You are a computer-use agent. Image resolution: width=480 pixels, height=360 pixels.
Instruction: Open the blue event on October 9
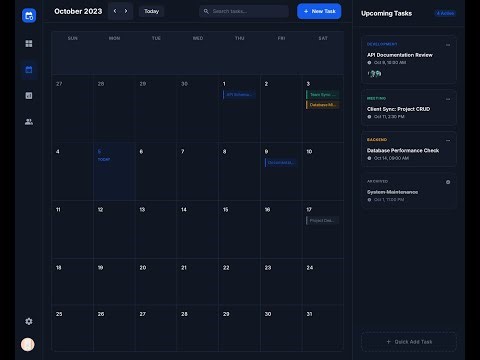pyautogui.click(x=281, y=162)
